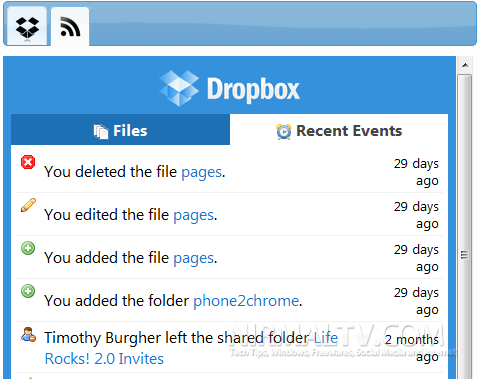The image size is (480, 379).
Task: Click the Dropbox logo in header
Action: [x=229, y=89]
